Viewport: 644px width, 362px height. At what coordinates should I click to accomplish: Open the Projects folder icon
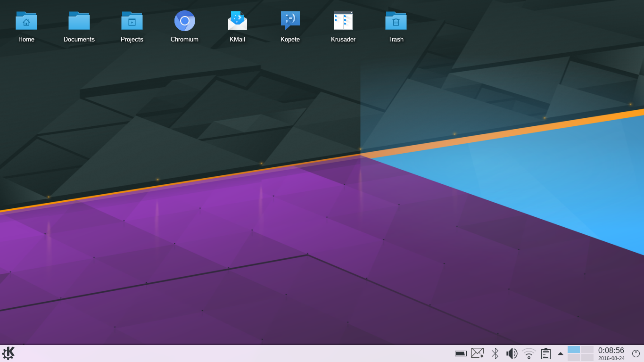coord(132,21)
